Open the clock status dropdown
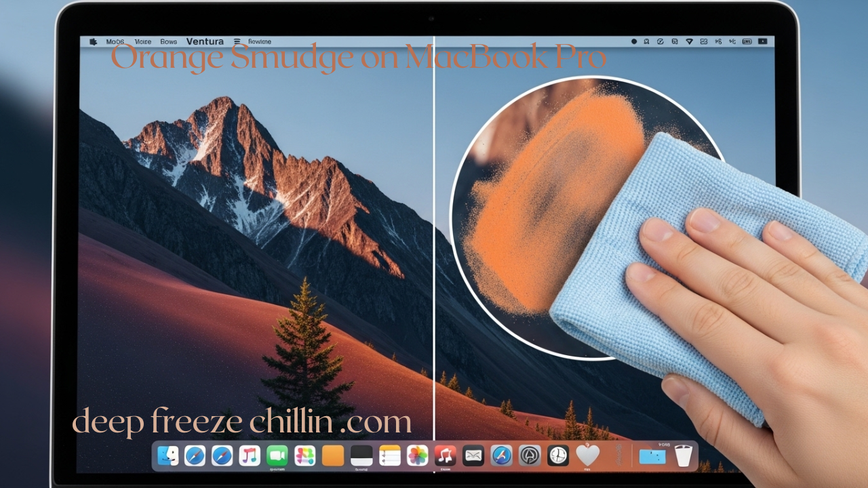The height and width of the screenshot is (488, 868). pyautogui.click(x=762, y=41)
